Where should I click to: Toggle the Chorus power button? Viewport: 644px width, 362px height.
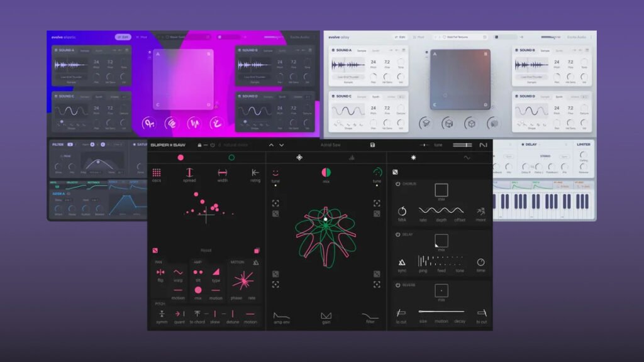pos(397,184)
